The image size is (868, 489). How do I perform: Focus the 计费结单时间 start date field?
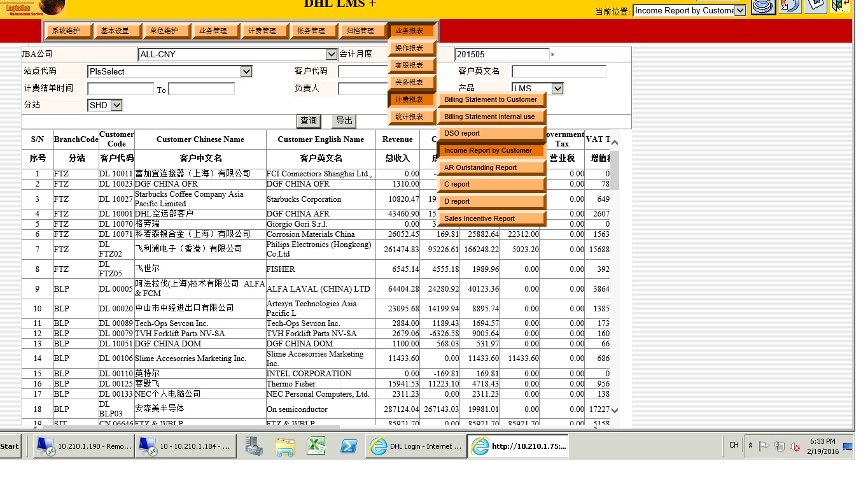120,89
